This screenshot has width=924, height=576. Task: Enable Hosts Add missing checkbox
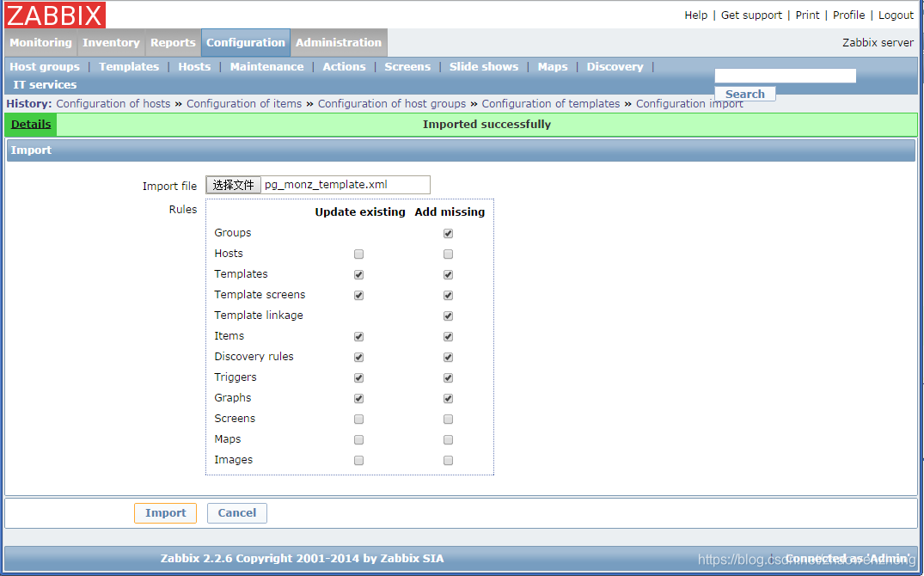coord(449,254)
